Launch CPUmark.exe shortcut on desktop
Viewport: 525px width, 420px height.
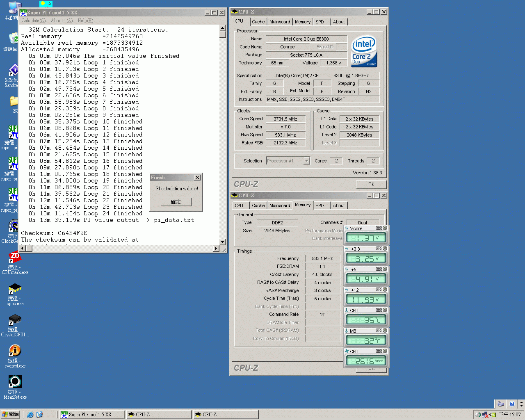[15, 262]
